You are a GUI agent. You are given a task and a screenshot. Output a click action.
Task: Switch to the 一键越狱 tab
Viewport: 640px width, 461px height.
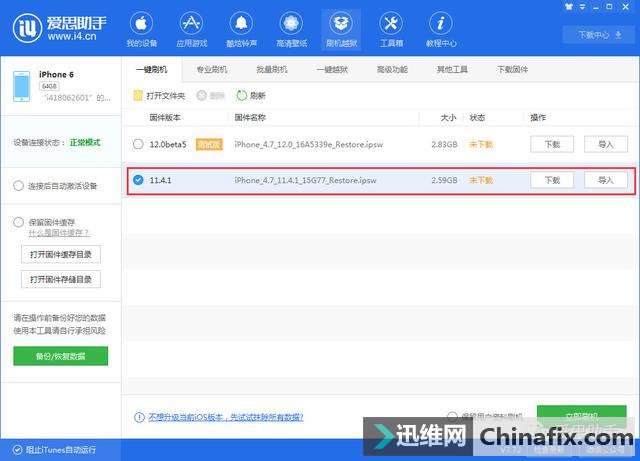pos(332,69)
